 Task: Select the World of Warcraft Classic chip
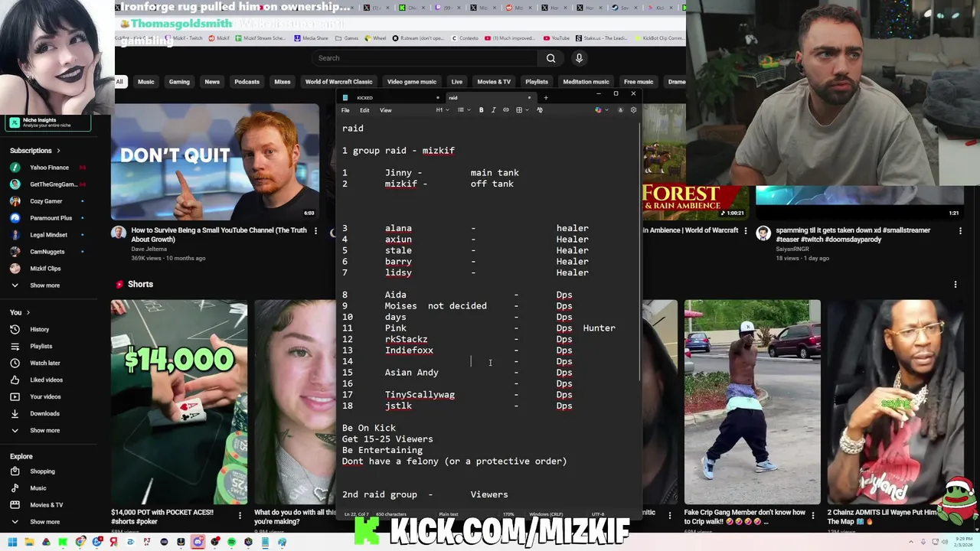click(338, 82)
